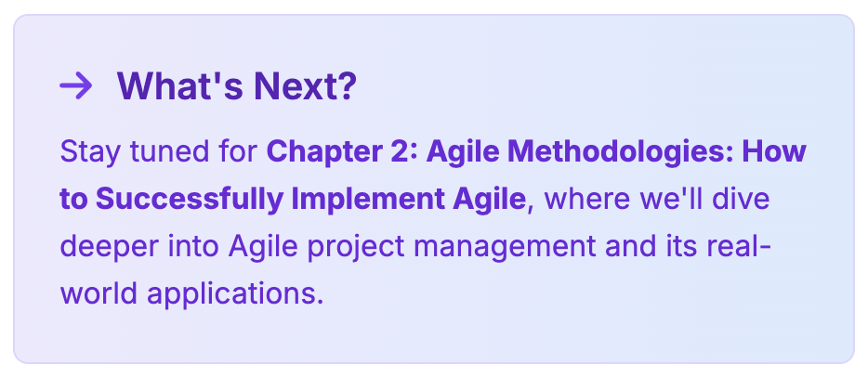Click the words world applications

pyautogui.click(x=191, y=294)
